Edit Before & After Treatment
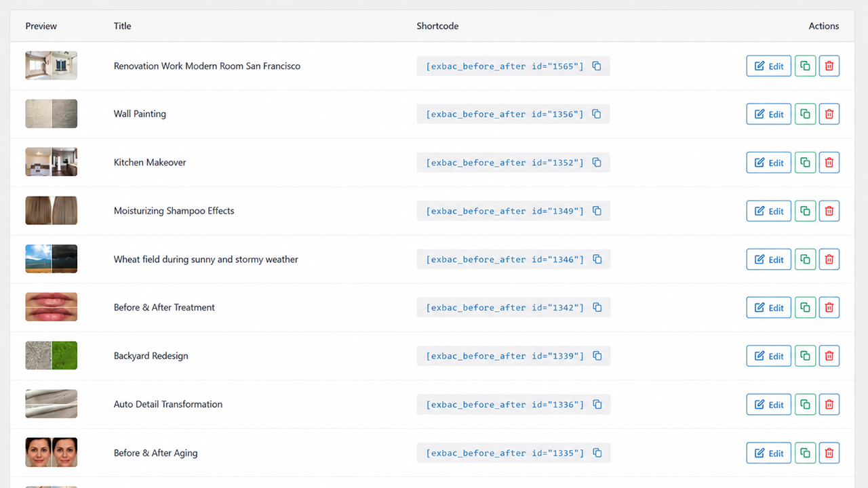This screenshot has width=868, height=488. click(769, 308)
